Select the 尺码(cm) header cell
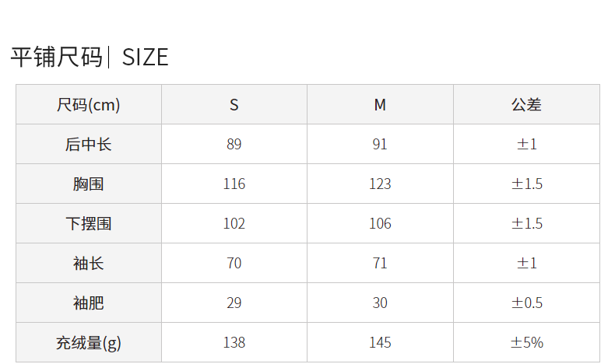The image size is (615, 364). (89, 104)
